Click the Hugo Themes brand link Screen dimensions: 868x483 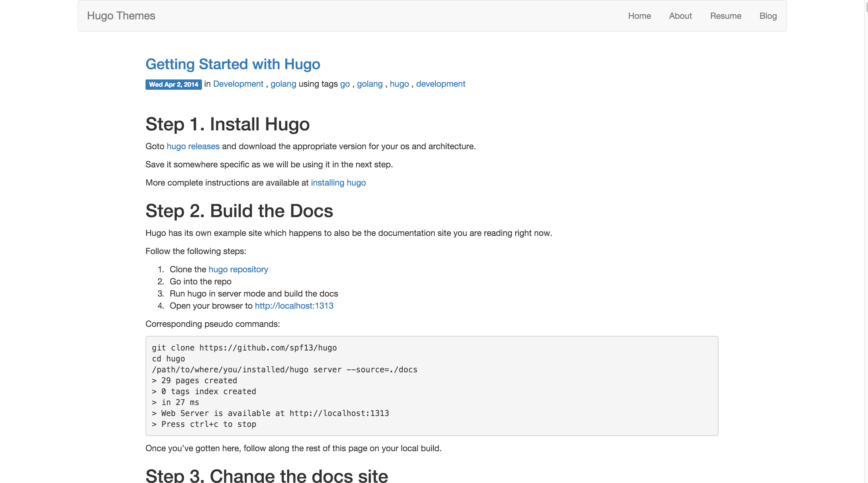(121, 16)
